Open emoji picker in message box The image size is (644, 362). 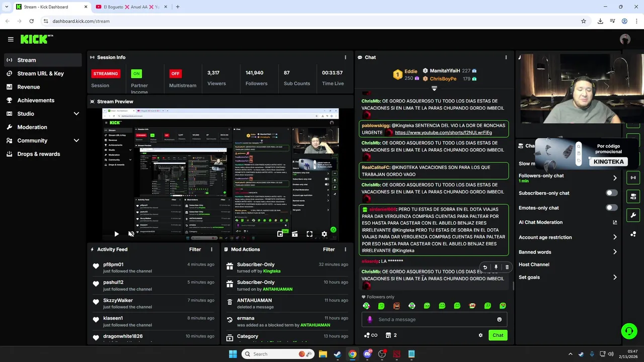(x=499, y=319)
